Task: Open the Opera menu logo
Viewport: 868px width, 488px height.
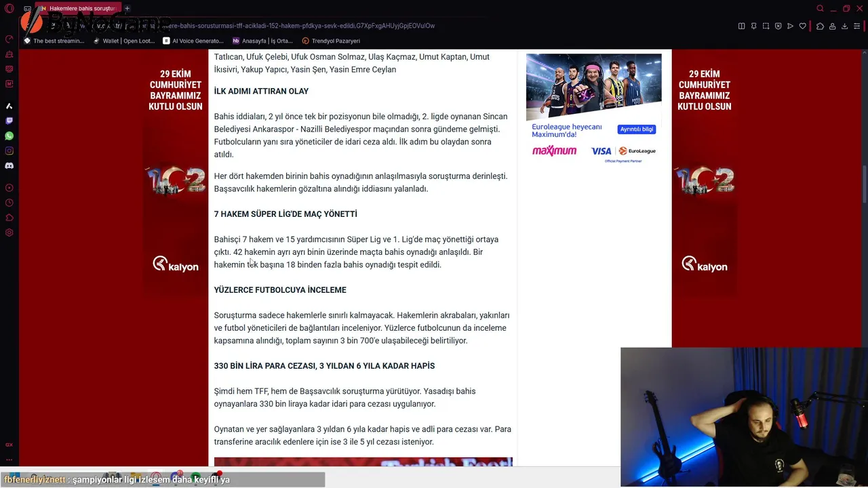Action: point(9,9)
